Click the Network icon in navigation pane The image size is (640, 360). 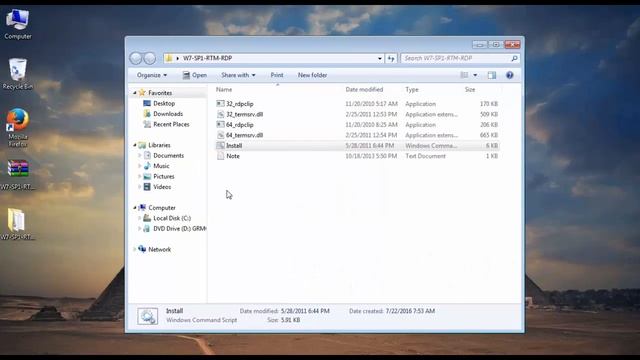142,249
